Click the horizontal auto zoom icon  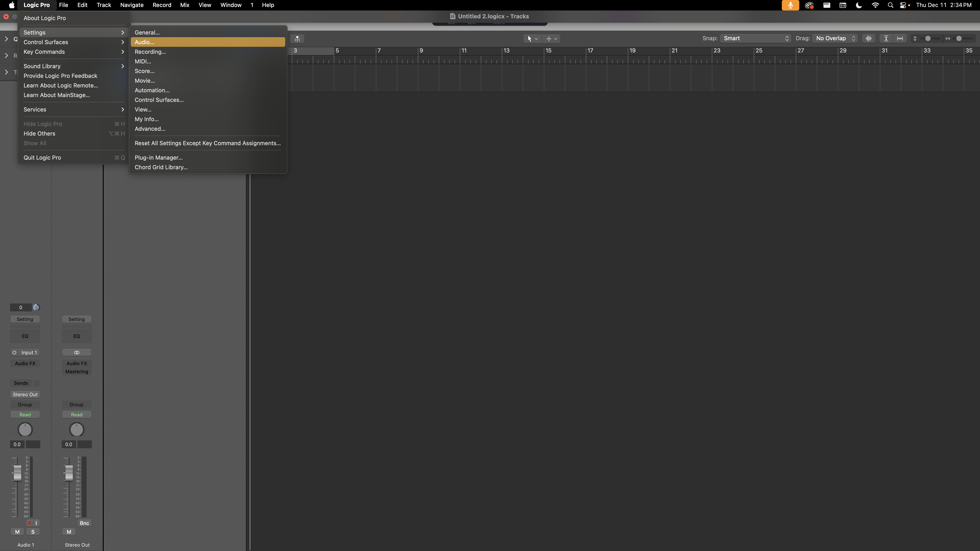tap(900, 38)
